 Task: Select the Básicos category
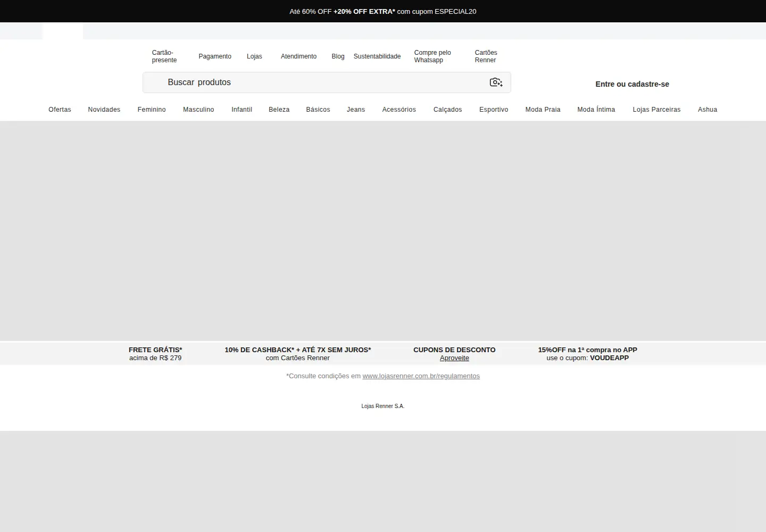point(318,110)
